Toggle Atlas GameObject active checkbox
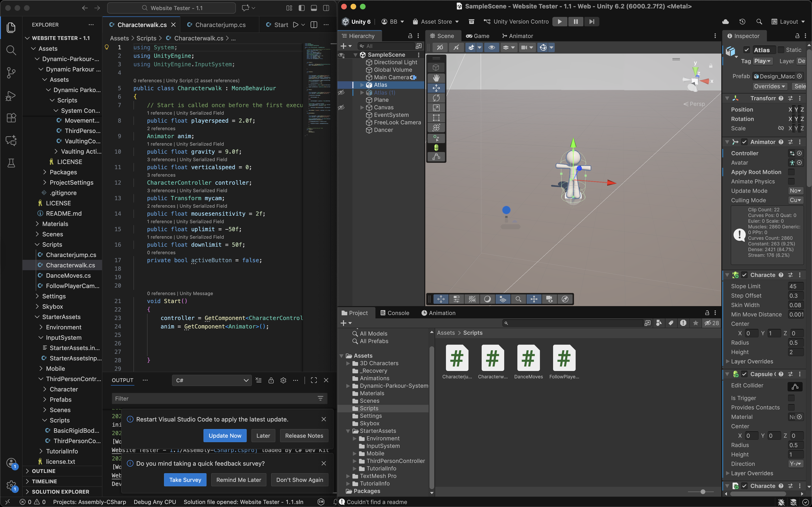 [747, 50]
